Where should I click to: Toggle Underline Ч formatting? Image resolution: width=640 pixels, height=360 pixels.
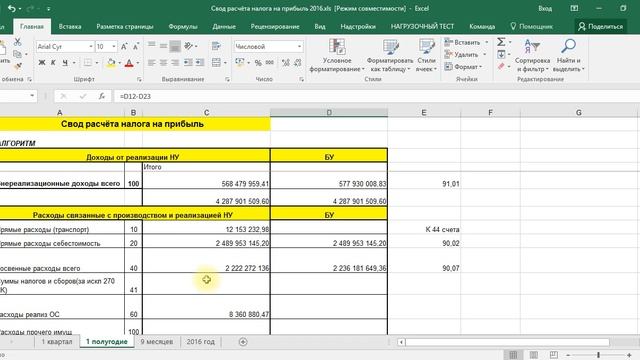(x=65, y=63)
